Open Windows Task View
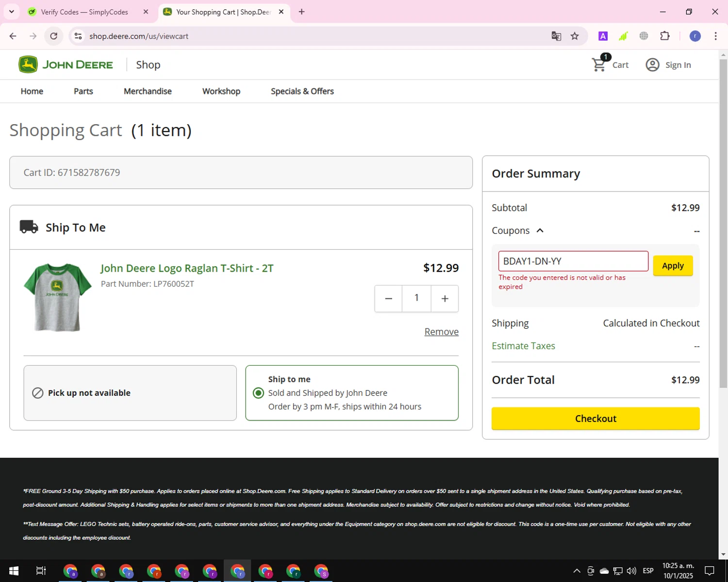Image resolution: width=728 pixels, height=582 pixels. click(41, 571)
